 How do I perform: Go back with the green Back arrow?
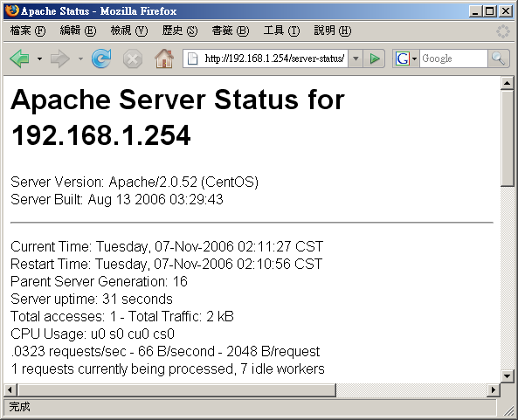point(20,59)
